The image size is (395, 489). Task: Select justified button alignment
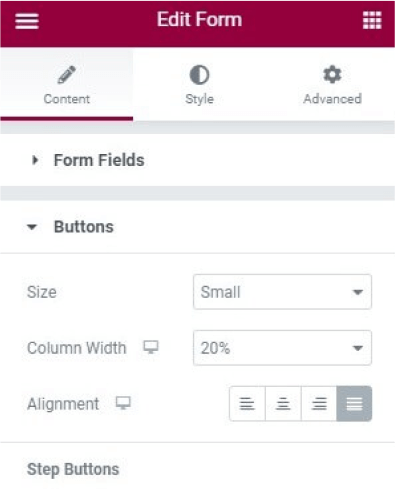tap(354, 404)
